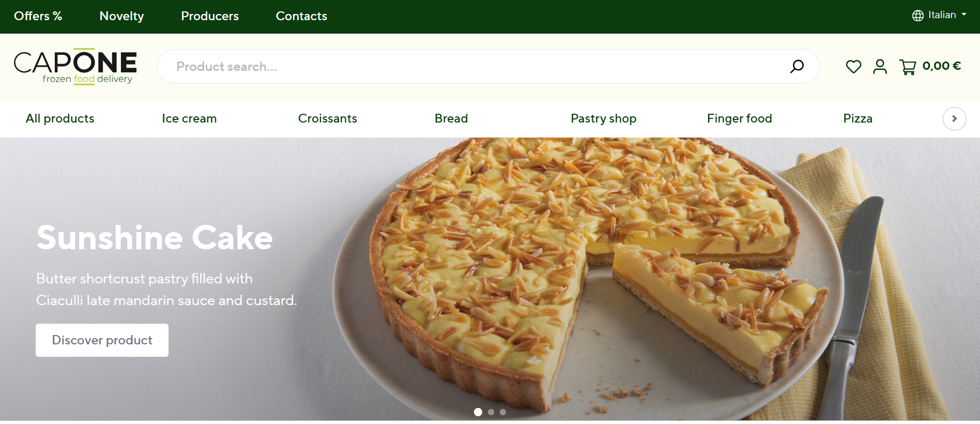
Task: Select the second carousel slide dot
Action: 491,412
